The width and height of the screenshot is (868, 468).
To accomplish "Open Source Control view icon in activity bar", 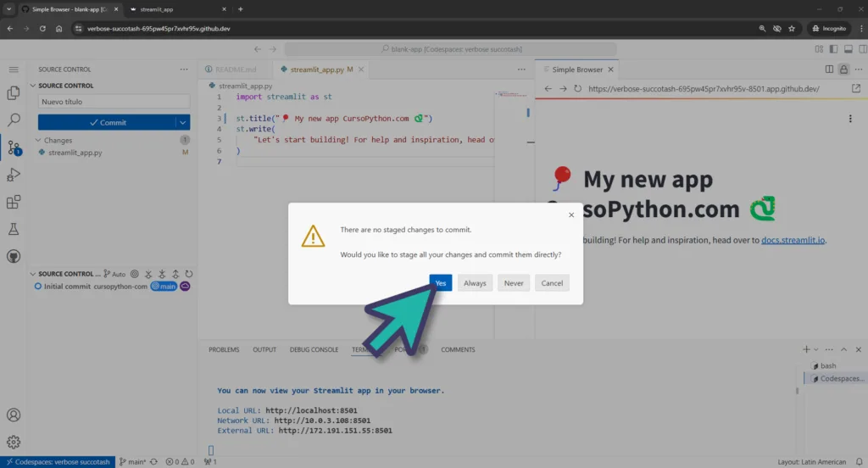I will [x=14, y=148].
